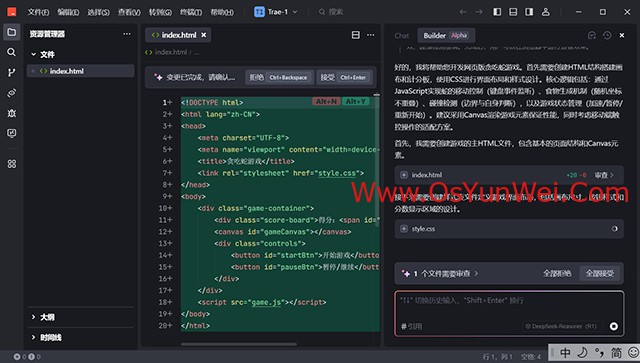Click Alt+N reject hunk button
Image resolution: width=640 pixels, height=363 pixels.
tap(327, 101)
